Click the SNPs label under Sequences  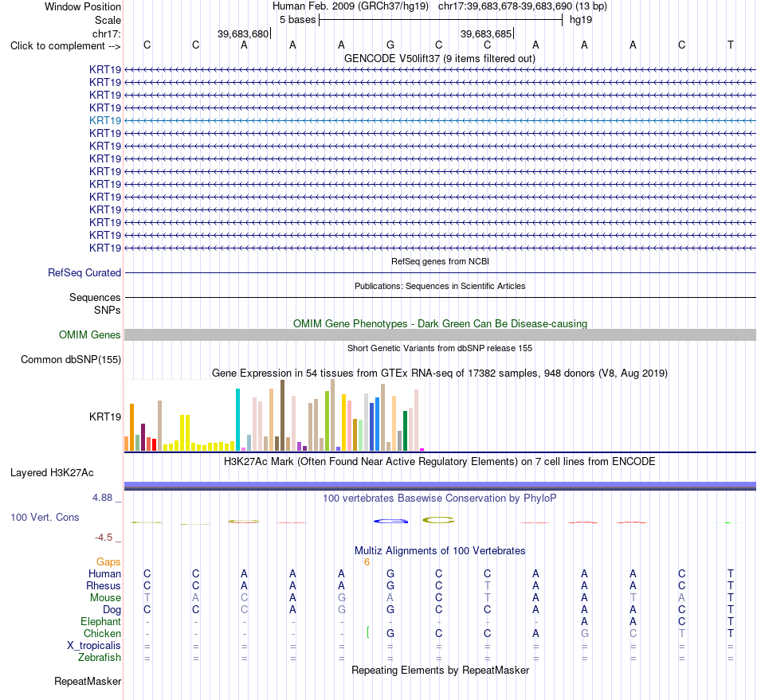(x=108, y=311)
